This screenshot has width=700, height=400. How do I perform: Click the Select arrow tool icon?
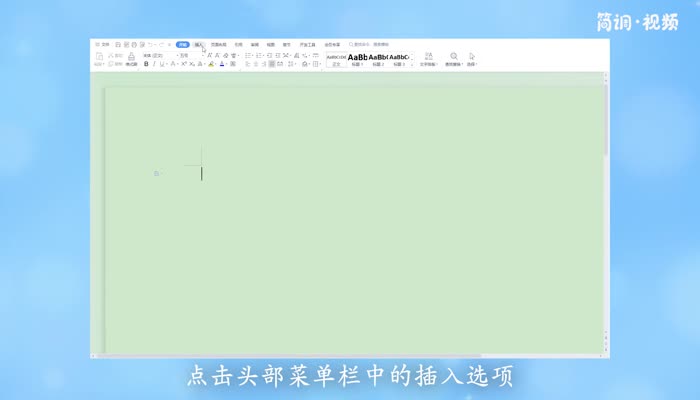(x=471, y=58)
